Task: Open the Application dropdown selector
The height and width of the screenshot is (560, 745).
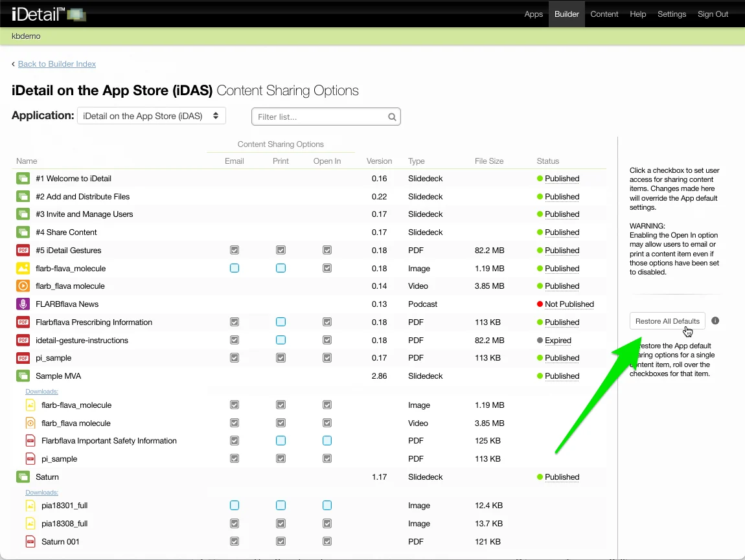Action: coord(152,116)
